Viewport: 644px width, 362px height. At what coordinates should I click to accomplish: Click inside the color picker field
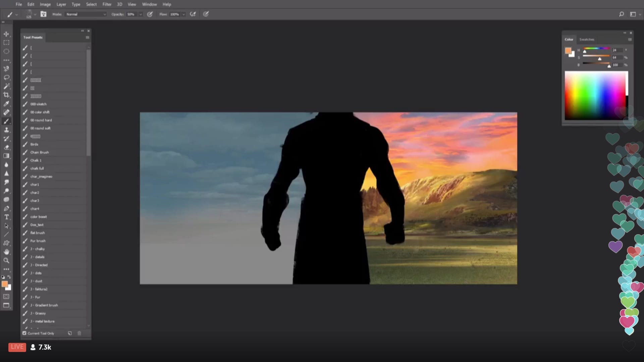[595, 95]
